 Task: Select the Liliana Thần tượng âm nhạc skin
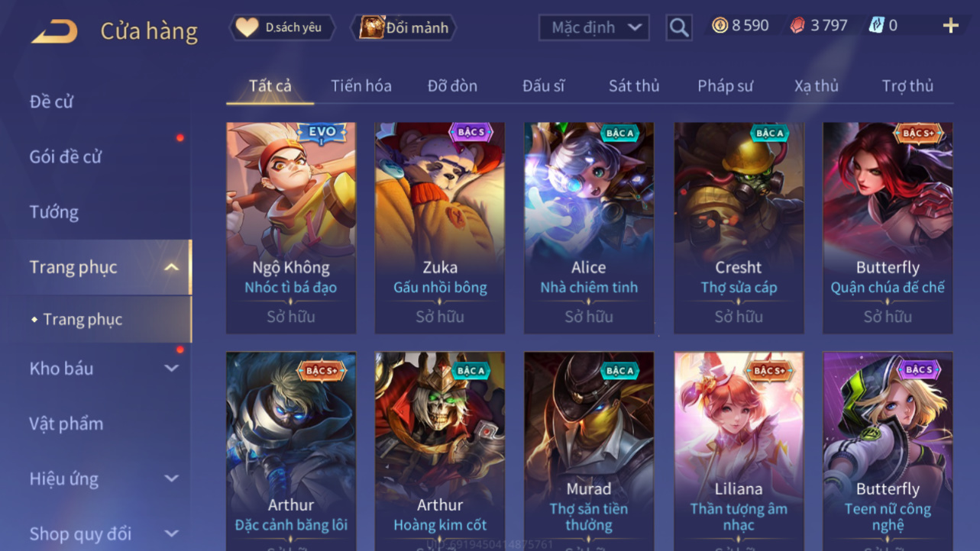[739, 451]
